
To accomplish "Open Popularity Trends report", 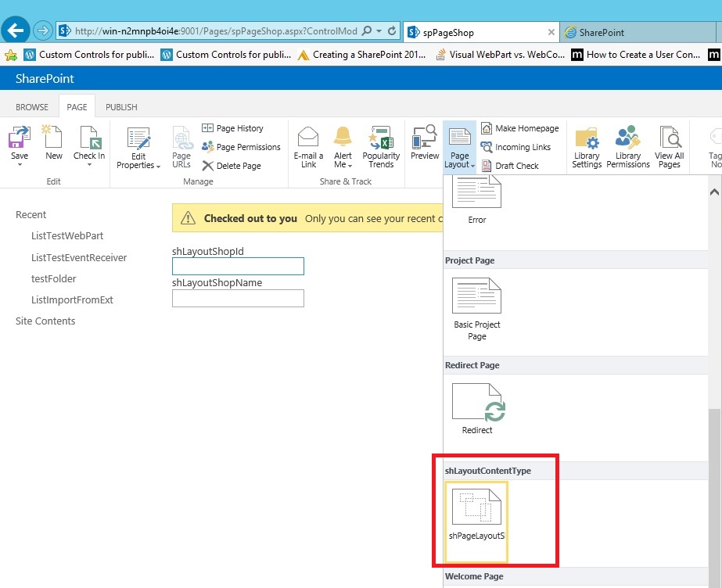I will (381, 147).
